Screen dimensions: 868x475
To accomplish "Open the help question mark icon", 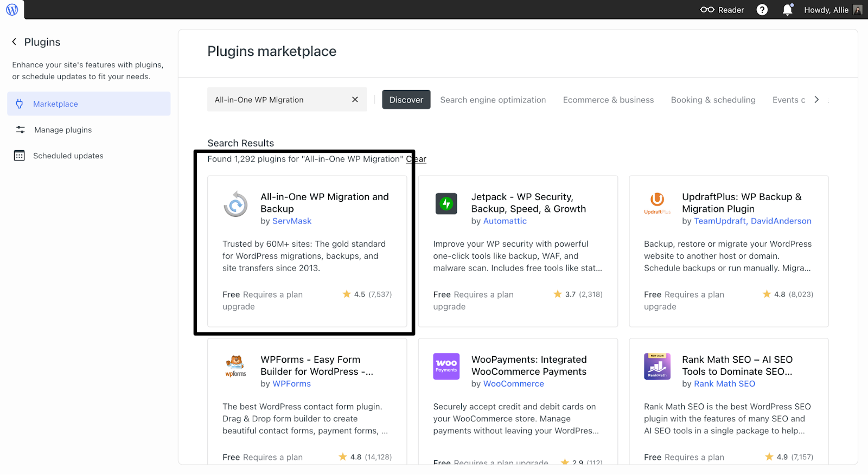I will coord(762,10).
